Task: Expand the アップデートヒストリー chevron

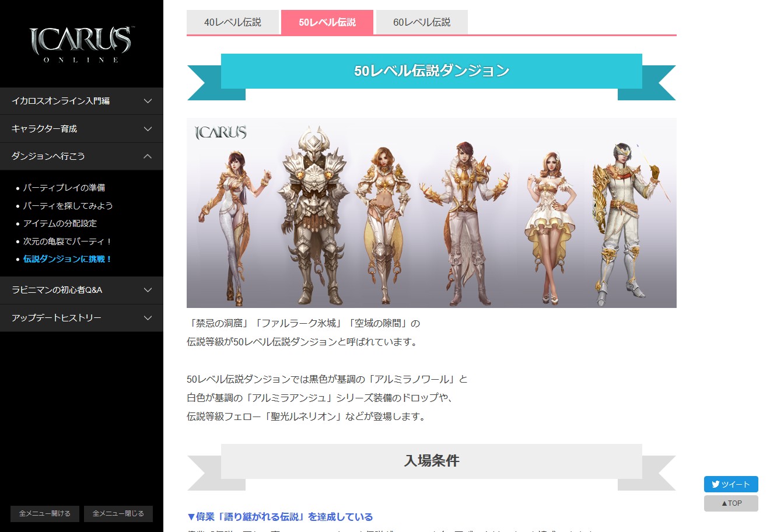Action: (x=148, y=318)
